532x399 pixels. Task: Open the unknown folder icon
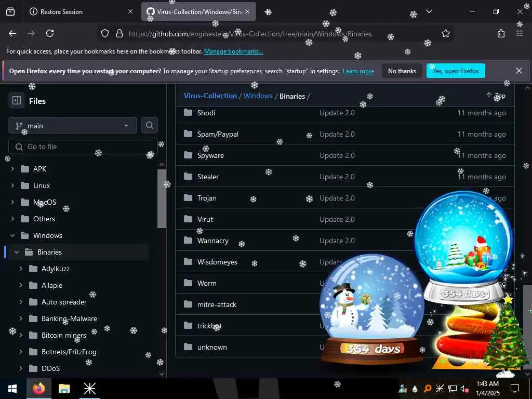(188, 347)
